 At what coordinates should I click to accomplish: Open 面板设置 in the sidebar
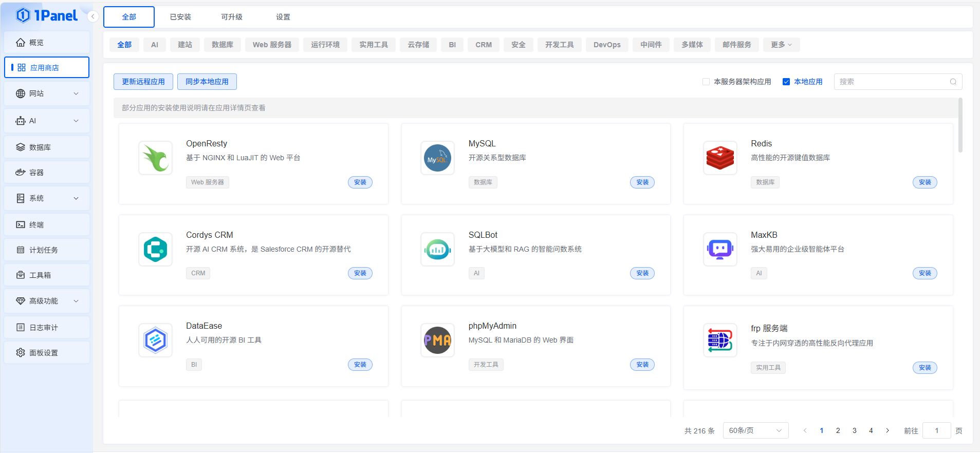(47, 353)
